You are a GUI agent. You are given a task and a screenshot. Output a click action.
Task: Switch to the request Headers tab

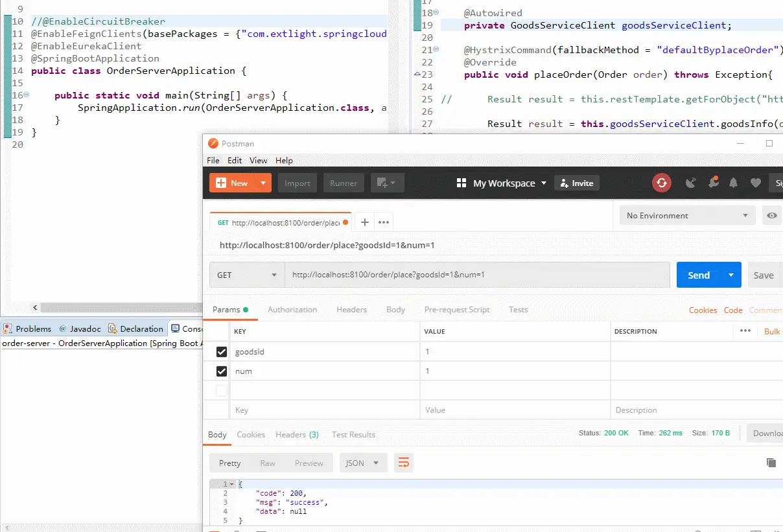[351, 310]
